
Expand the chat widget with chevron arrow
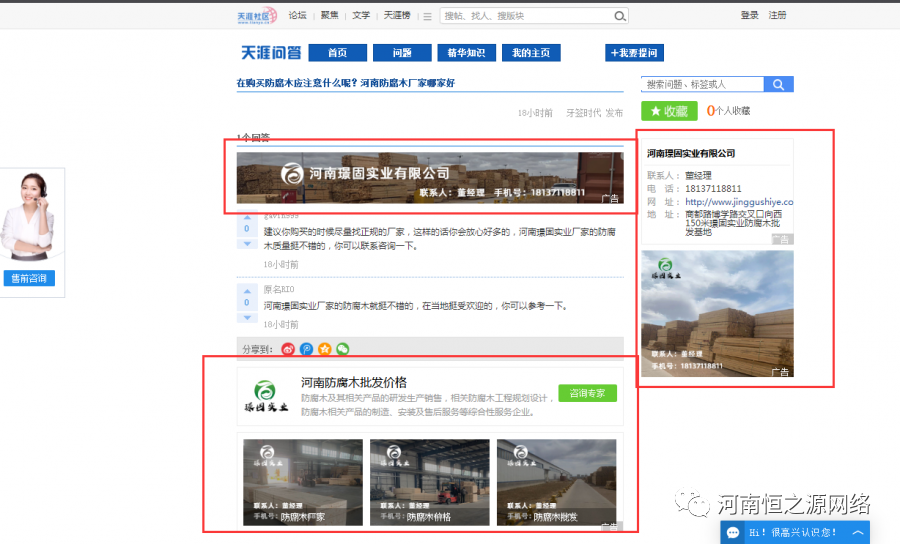858,533
